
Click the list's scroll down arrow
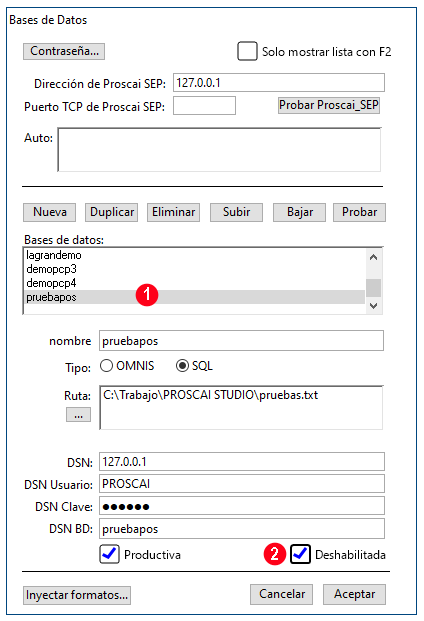click(373, 306)
